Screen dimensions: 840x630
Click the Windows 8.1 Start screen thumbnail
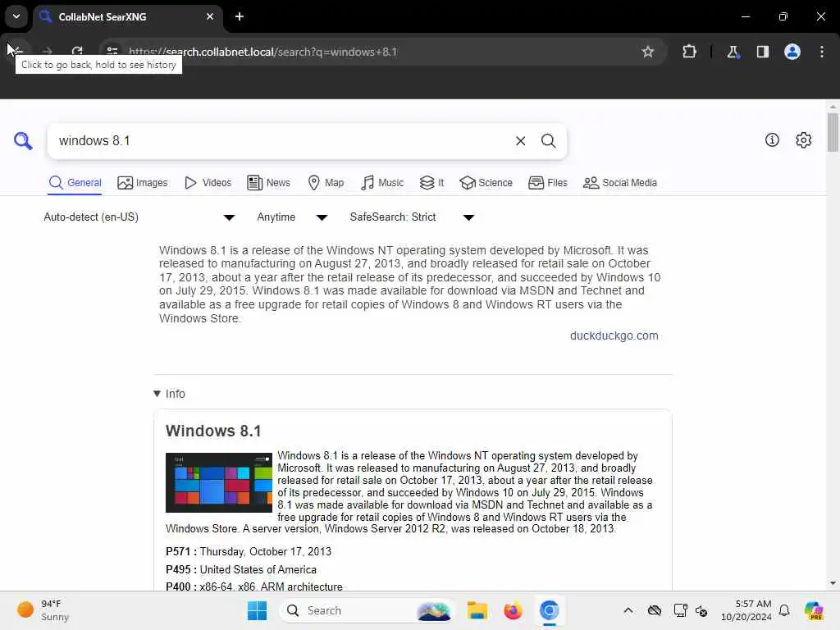click(218, 482)
